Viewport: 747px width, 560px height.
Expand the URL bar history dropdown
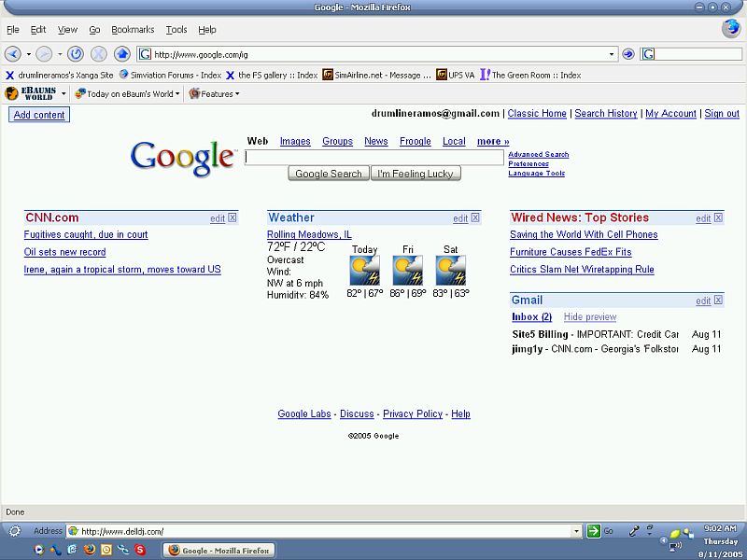[612, 54]
